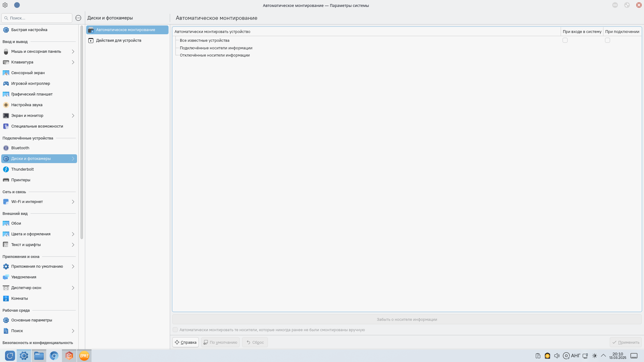644x362 pixels.
Task: Select Действия для устройств page
Action: tap(119, 41)
